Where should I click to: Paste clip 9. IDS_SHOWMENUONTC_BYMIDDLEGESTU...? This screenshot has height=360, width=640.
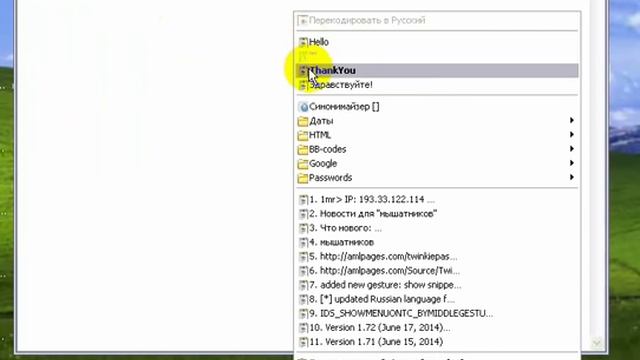click(437, 313)
